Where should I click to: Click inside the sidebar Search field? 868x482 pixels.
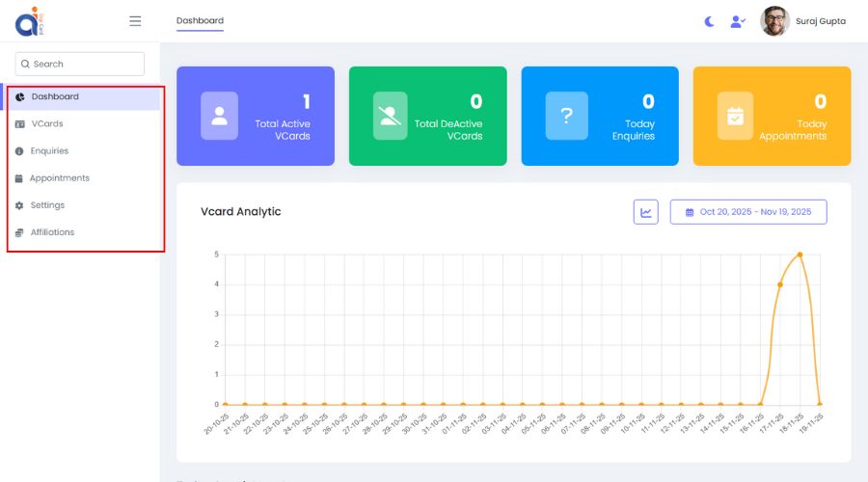(x=80, y=64)
